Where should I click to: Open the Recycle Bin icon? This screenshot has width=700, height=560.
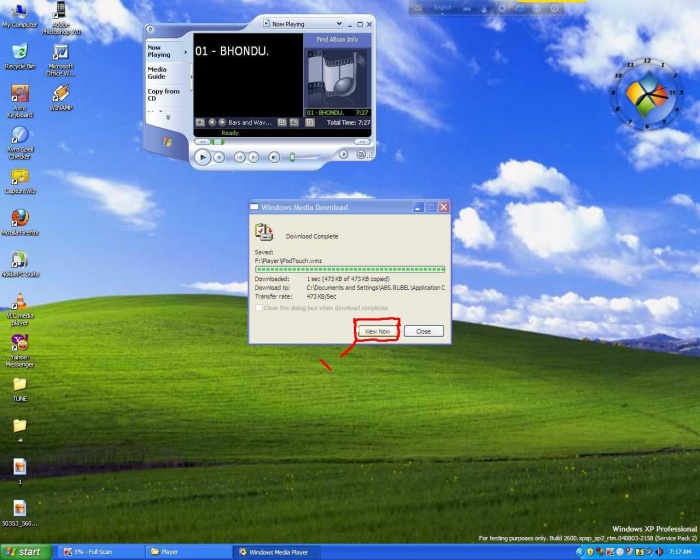pyautogui.click(x=20, y=57)
